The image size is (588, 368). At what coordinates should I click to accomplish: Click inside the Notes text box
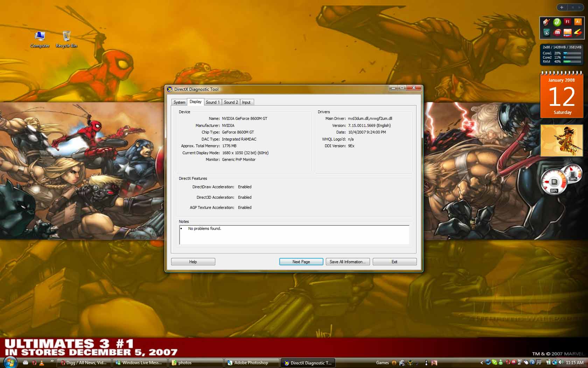(x=294, y=235)
